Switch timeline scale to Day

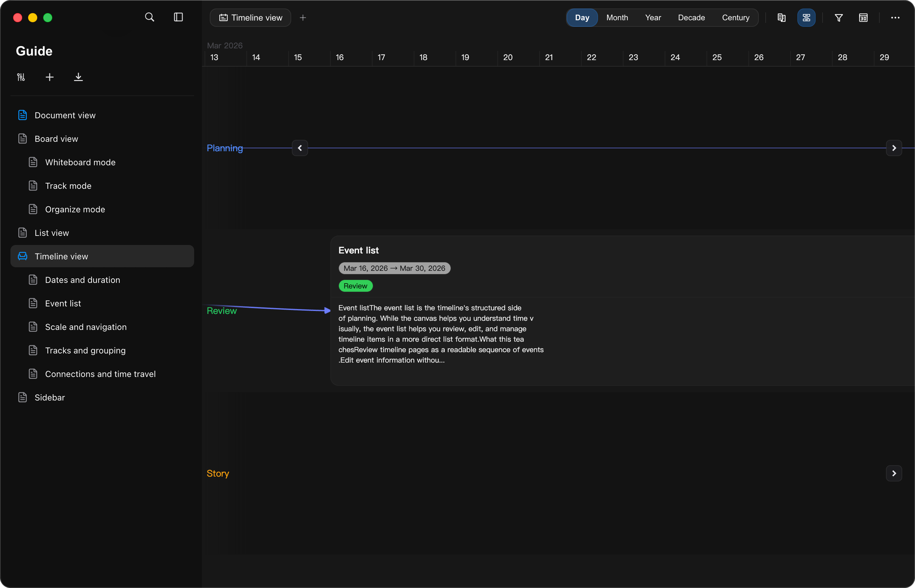[x=582, y=18]
